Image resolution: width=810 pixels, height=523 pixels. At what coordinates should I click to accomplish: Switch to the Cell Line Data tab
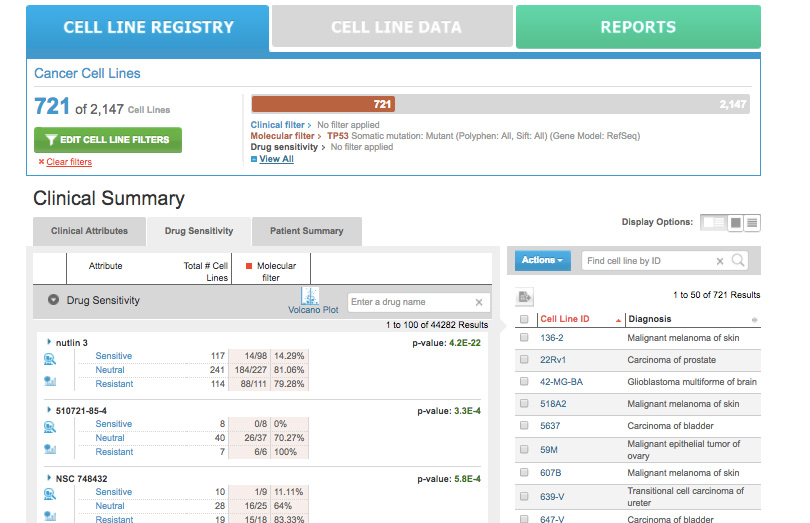pyautogui.click(x=396, y=27)
